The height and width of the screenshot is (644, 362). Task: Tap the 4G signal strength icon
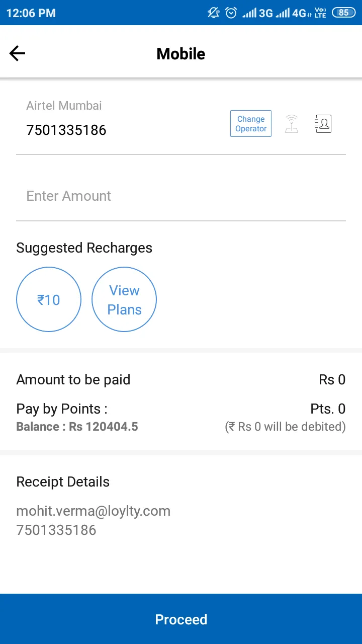293,13
